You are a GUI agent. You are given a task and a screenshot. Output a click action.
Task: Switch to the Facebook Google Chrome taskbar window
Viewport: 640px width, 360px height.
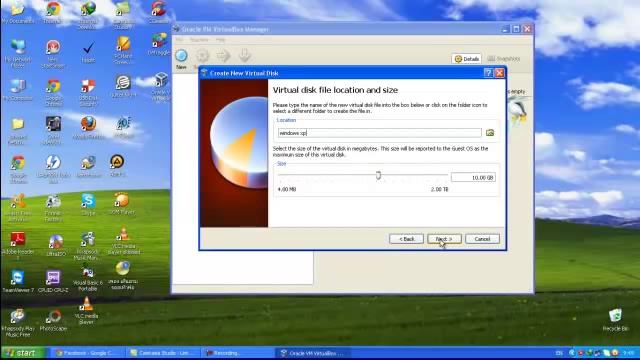(x=87, y=353)
